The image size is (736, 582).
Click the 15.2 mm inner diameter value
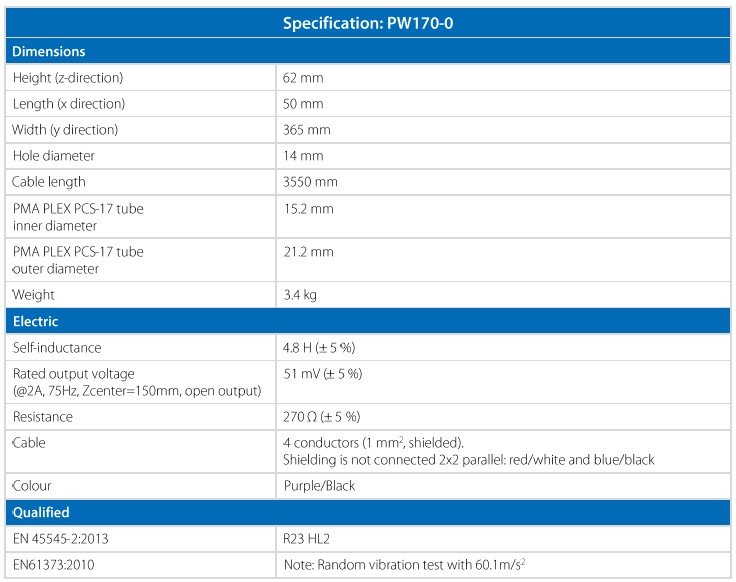308,209
